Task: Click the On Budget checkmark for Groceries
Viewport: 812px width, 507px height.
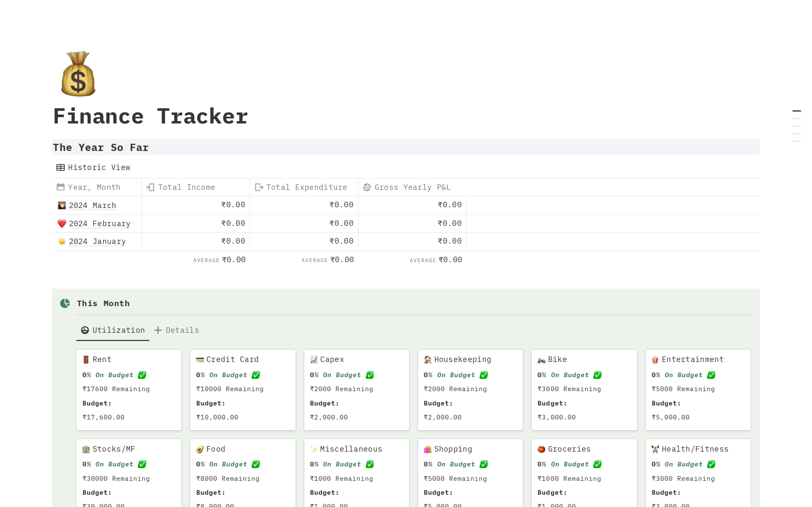Action: tap(597, 464)
